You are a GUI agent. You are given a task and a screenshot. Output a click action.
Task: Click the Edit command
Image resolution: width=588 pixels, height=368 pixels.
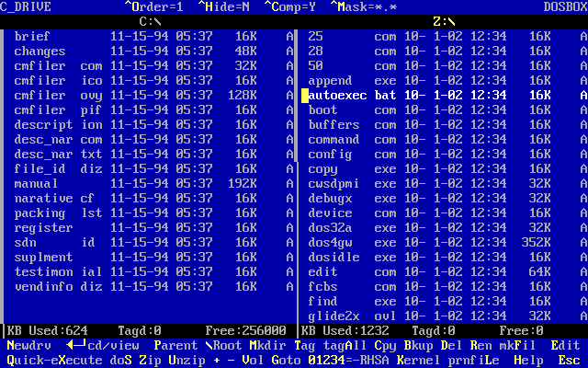click(x=565, y=345)
